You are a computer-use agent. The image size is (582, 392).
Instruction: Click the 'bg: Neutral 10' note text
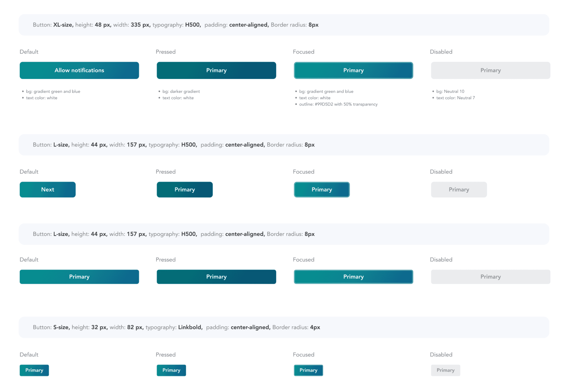(450, 92)
